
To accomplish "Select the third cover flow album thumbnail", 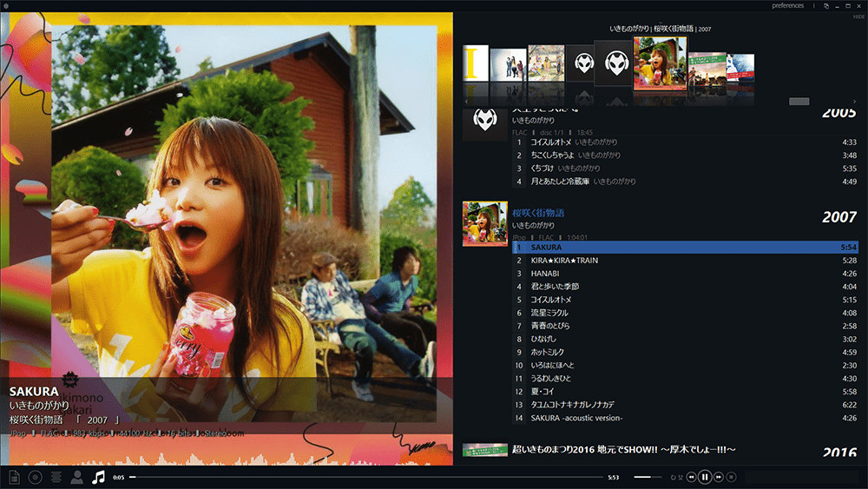I will pos(546,63).
